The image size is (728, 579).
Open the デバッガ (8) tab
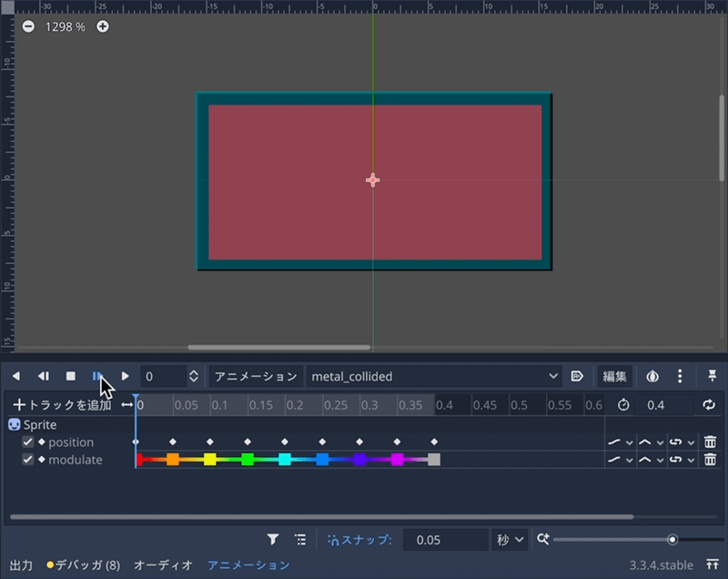84,565
